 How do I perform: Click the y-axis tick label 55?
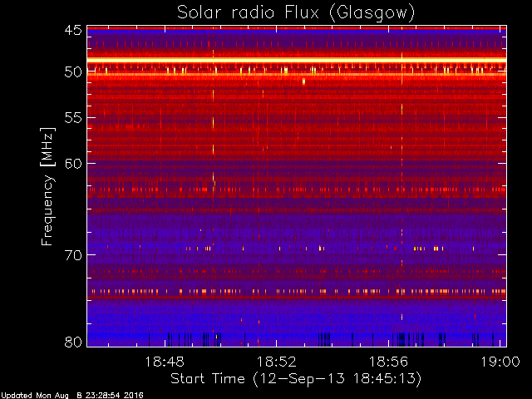[73, 118]
